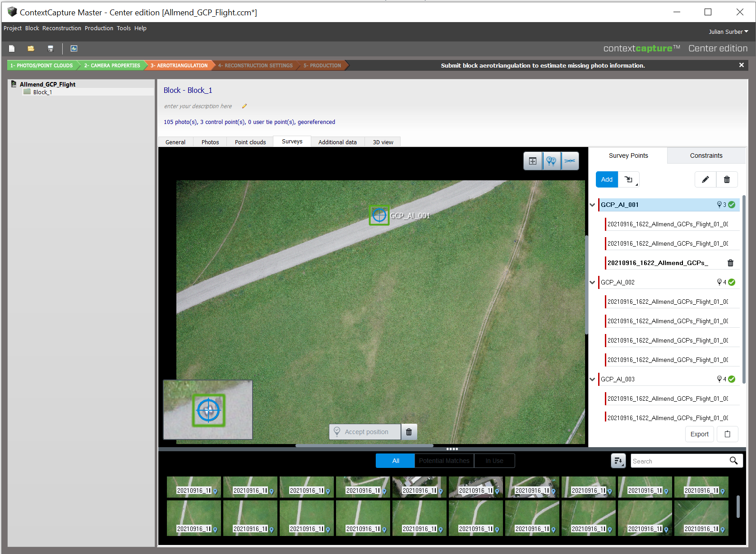
Task: Show potential matches markers on the photo
Action: [551, 160]
